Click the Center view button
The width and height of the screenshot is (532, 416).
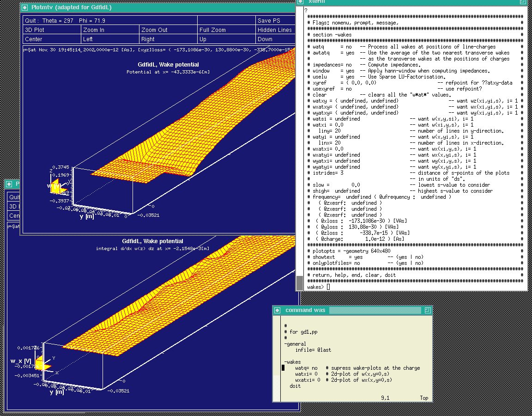[x=52, y=39]
